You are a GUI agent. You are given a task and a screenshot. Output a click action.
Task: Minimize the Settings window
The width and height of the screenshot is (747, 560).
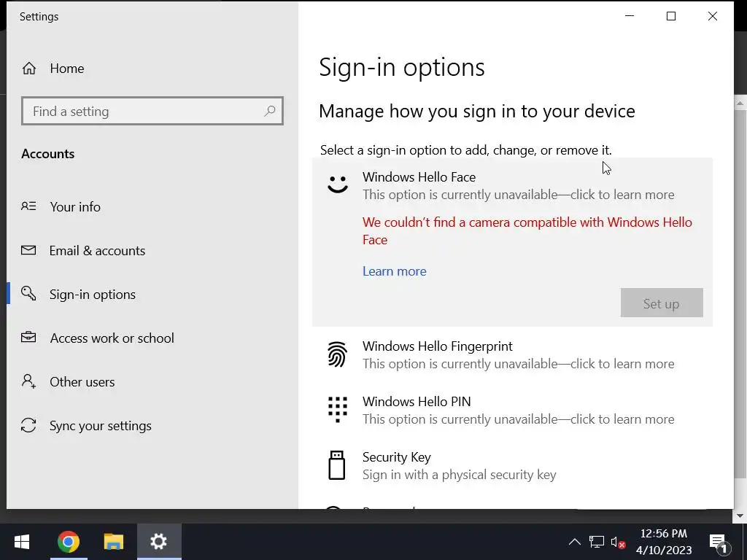(x=630, y=16)
